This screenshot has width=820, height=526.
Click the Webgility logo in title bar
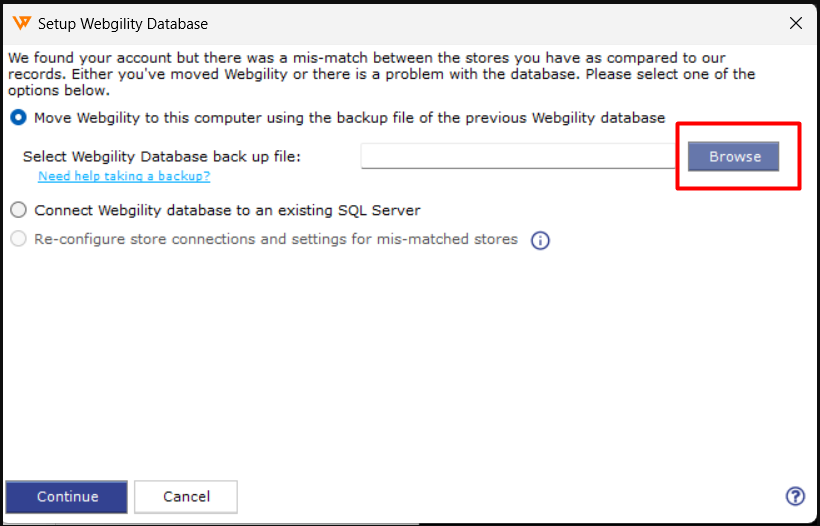point(20,22)
